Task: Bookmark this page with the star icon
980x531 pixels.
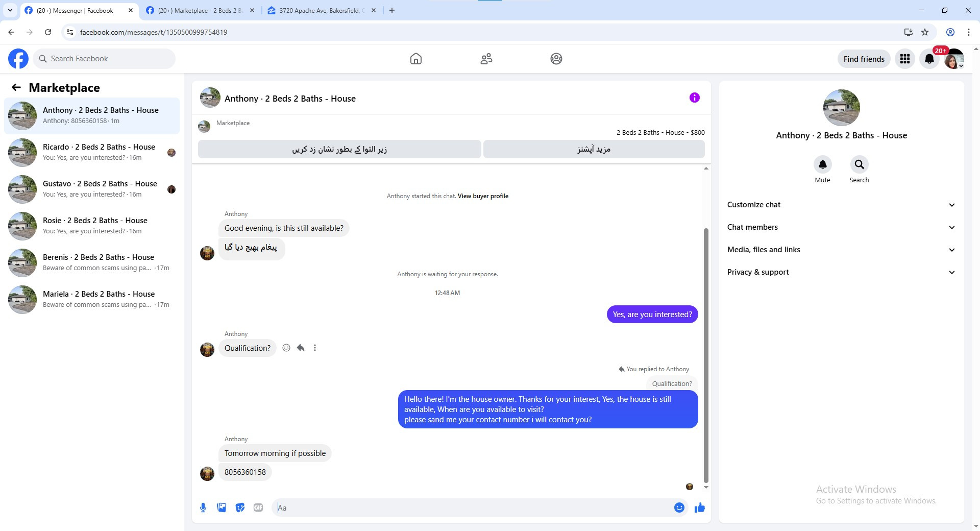Action: pos(925,32)
